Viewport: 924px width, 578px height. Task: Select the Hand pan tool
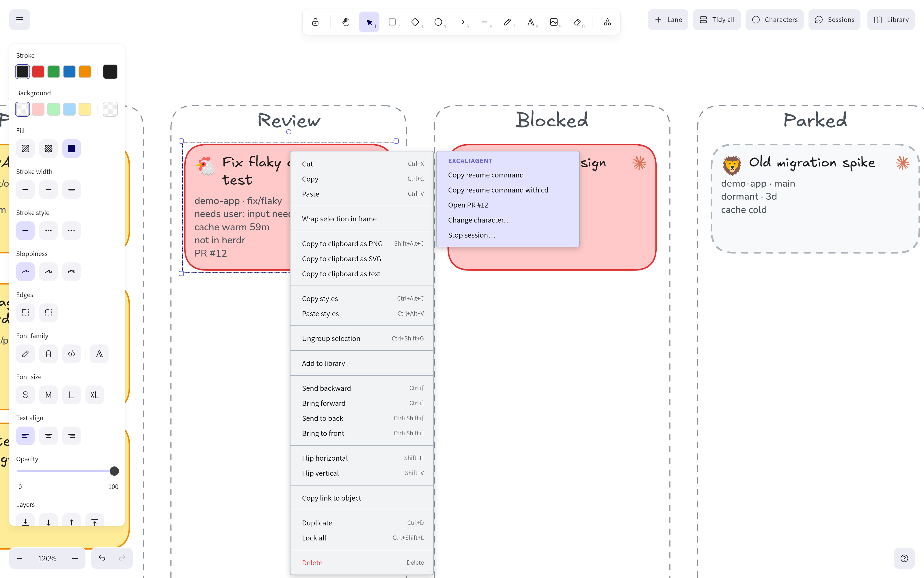click(346, 22)
